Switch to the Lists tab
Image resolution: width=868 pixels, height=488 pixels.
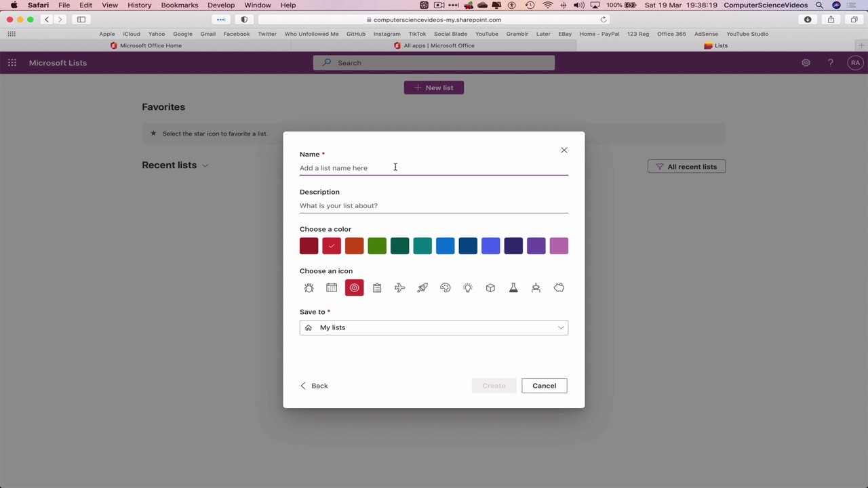point(715,45)
